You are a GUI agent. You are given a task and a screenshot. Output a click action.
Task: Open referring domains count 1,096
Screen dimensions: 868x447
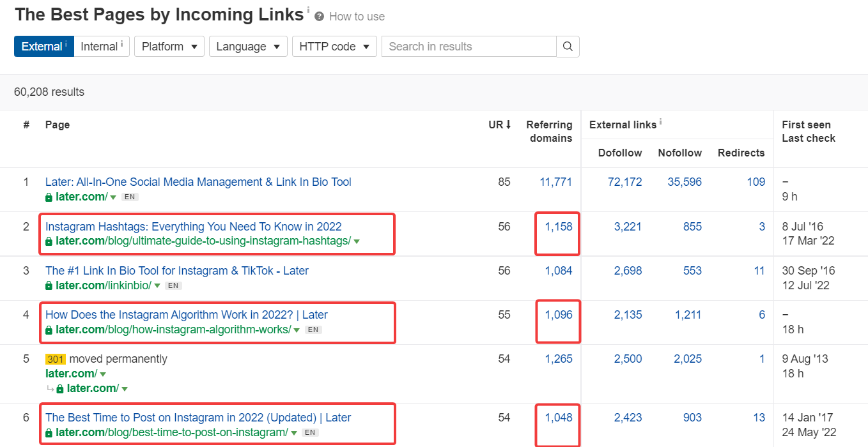[559, 315]
